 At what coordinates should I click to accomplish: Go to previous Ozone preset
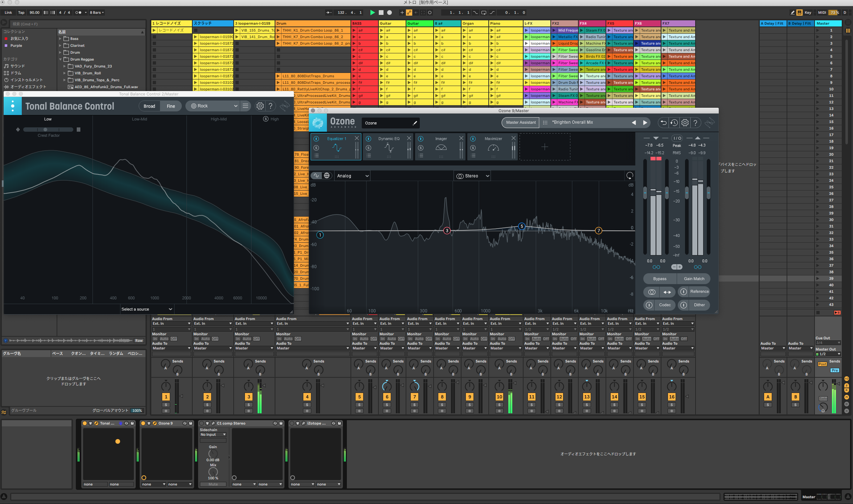[634, 123]
